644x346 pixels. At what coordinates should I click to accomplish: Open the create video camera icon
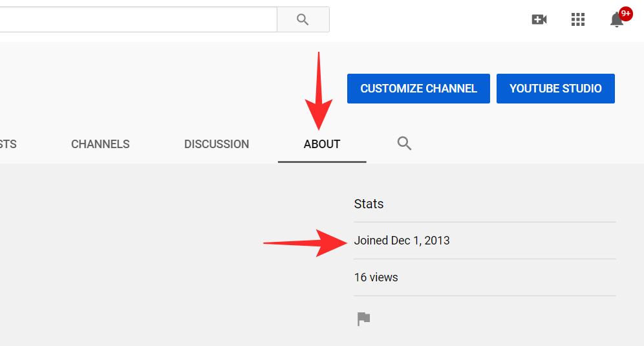(x=539, y=19)
